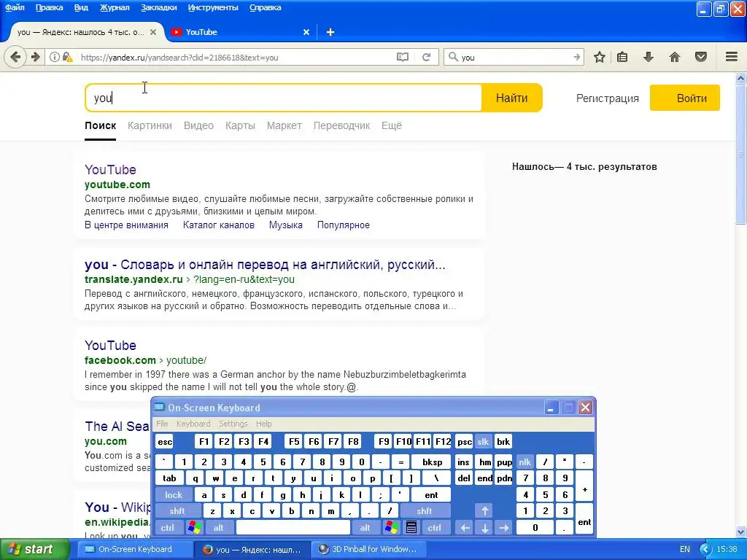Click the space bar on On-Screen Keyboard

tap(293, 528)
